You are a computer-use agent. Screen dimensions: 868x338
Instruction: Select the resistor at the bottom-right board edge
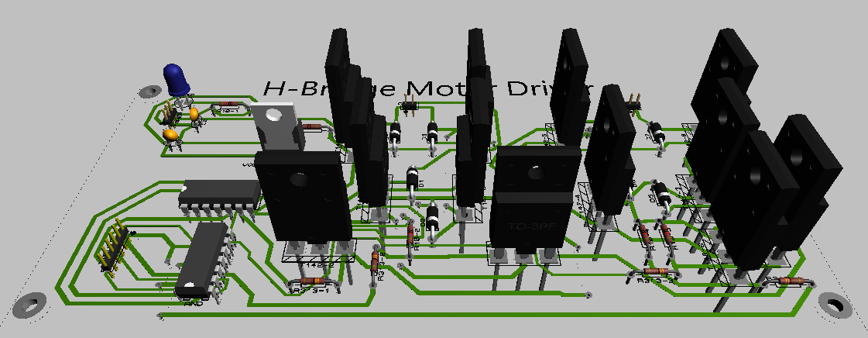[787, 281]
